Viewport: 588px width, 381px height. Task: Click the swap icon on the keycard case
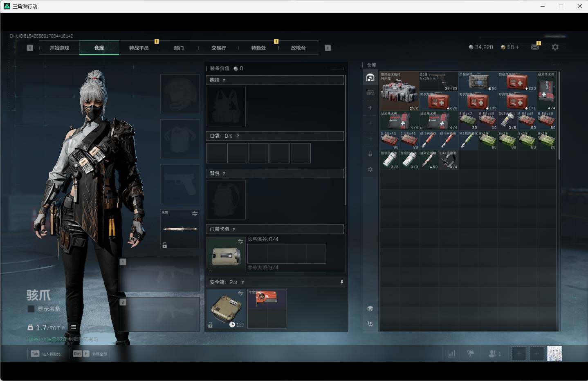point(240,241)
